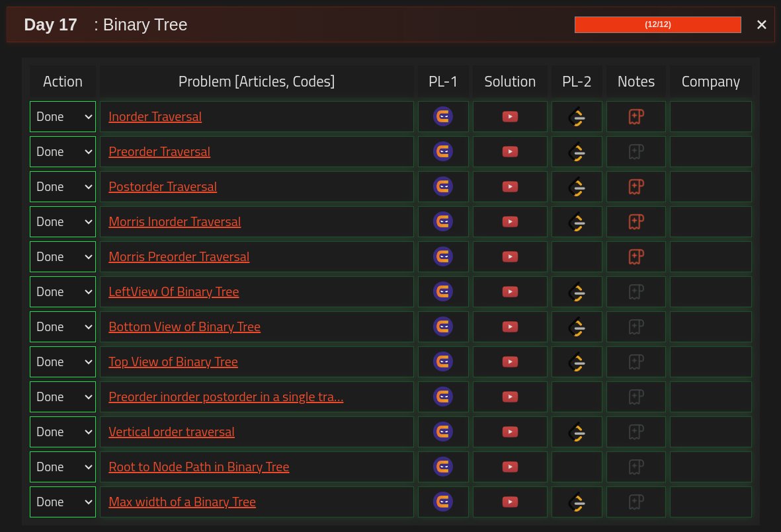781x532 pixels.
Task: Open the Max width of a Binary Tree link
Action: click(x=183, y=502)
